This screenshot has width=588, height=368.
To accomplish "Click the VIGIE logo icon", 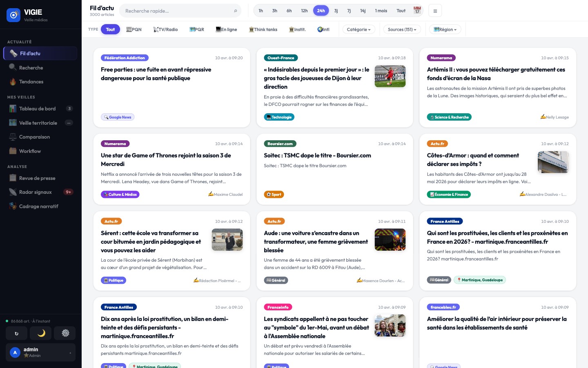I will click(13, 15).
